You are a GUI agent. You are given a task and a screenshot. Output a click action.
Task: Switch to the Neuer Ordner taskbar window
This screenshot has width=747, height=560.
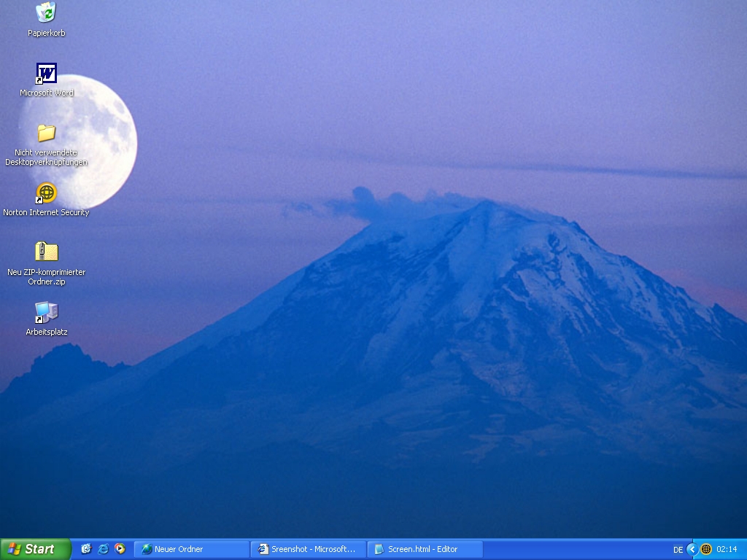pos(192,549)
